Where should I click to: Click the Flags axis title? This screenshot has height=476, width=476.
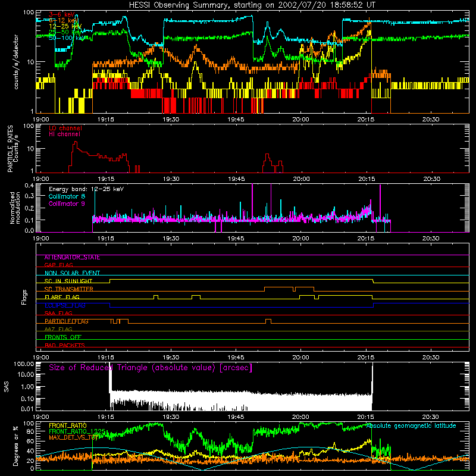(x=24, y=297)
